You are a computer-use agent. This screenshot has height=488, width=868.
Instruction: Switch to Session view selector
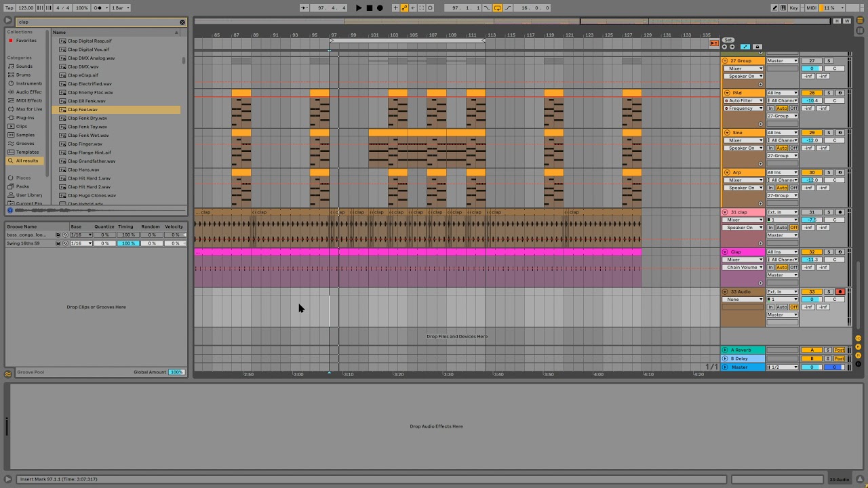pyautogui.click(x=860, y=30)
